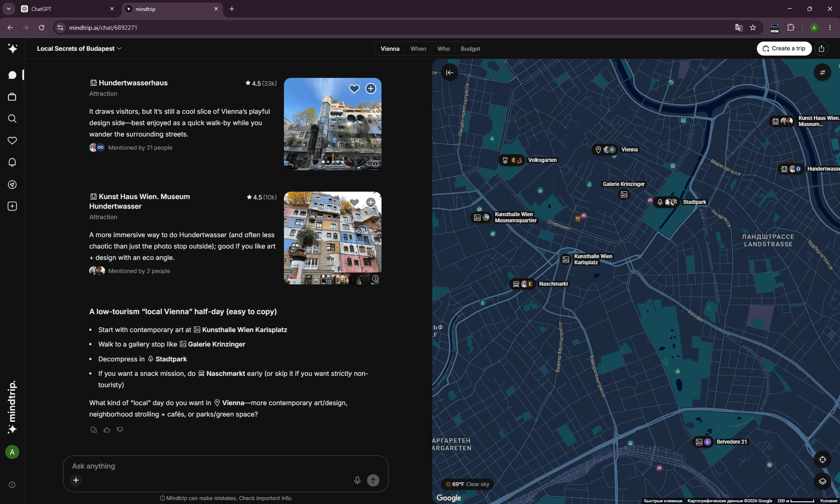Screen dimensions: 840x504
Task: Copy the chat response
Action: coord(94,430)
